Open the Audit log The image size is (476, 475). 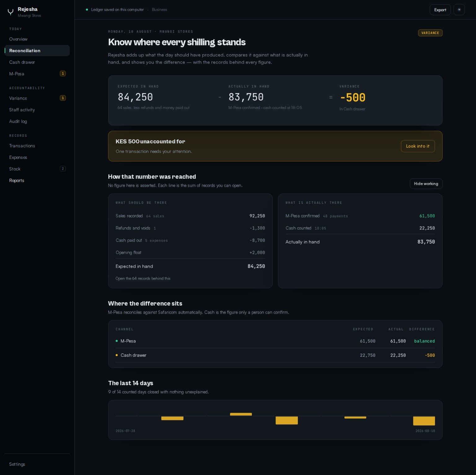pos(37,121)
